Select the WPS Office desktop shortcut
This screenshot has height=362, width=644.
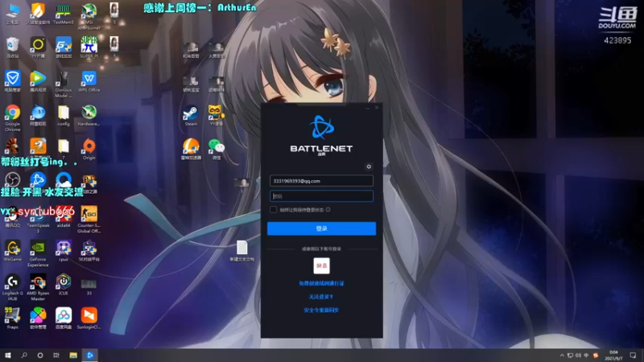tap(89, 81)
